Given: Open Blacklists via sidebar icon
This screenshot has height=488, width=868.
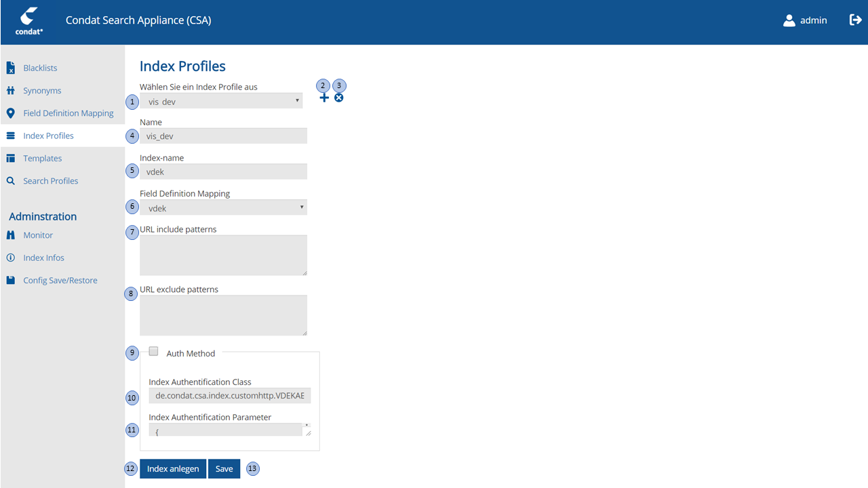Looking at the screenshot, I should pyautogui.click(x=9, y=68).
